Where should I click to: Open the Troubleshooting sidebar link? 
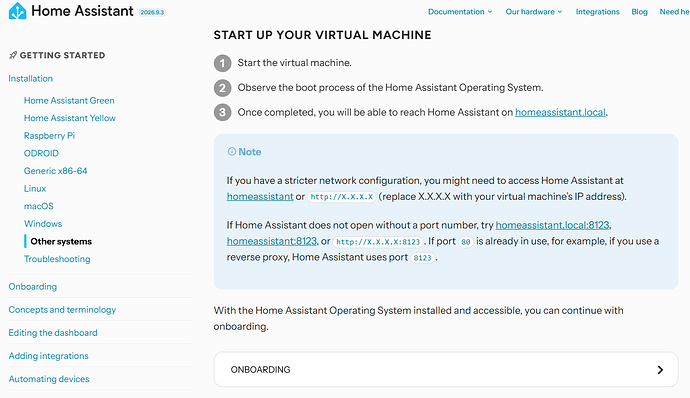click(57, 259)
